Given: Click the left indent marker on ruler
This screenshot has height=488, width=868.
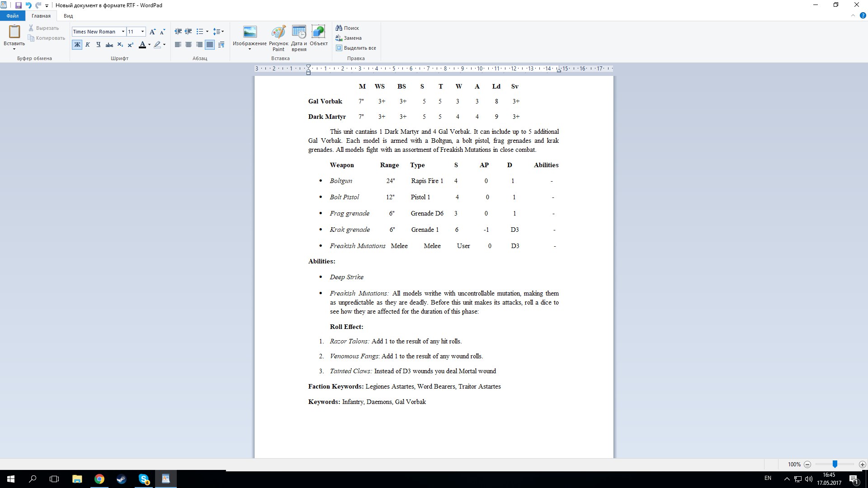Looking at the screenshot, I should point(308,70).
